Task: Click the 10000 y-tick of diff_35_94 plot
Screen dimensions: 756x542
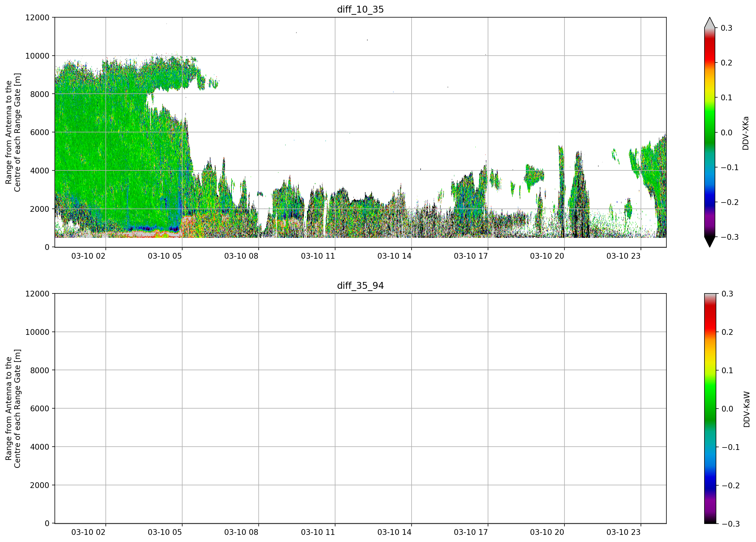Action: coord(37,332)
